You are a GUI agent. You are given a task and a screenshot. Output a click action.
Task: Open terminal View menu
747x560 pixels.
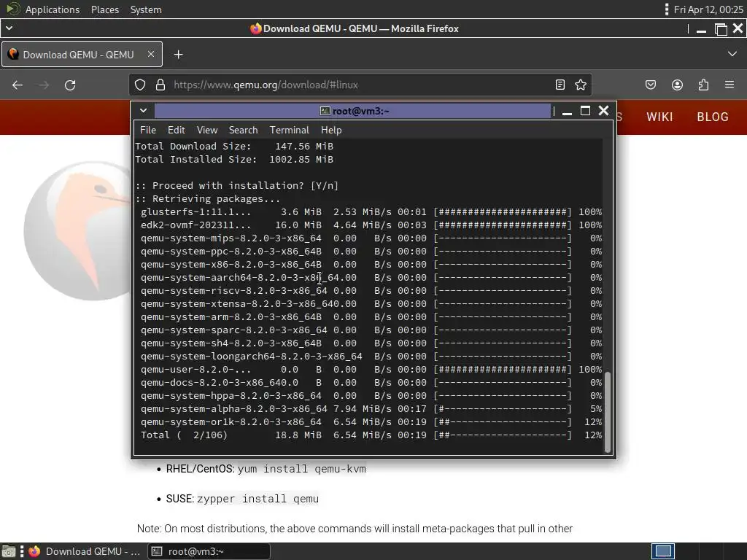point(207,130)
